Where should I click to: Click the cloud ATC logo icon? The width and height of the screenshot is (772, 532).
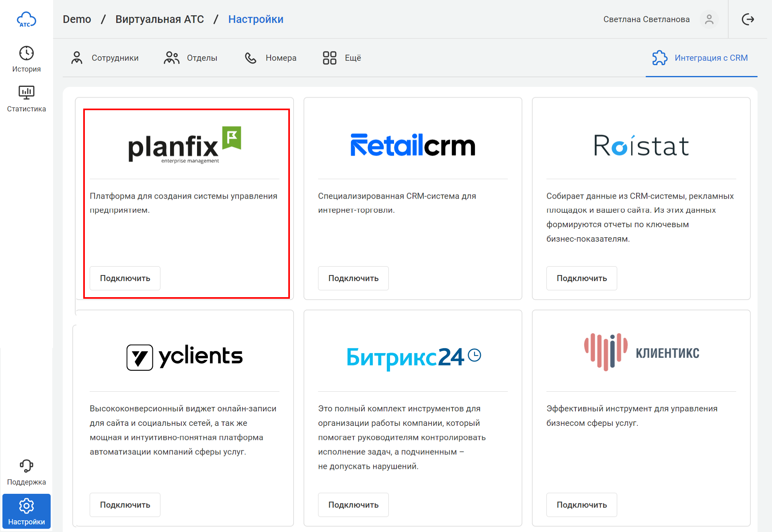click(x=26, y=19)
